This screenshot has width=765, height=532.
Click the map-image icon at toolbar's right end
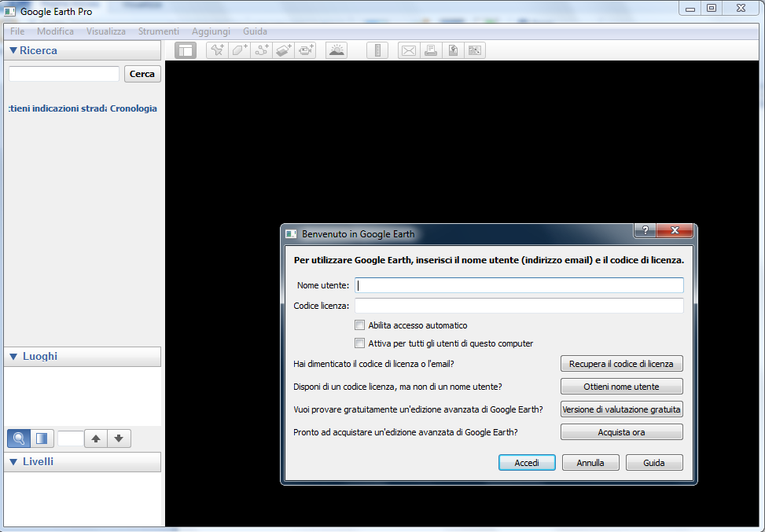tap(475, 50)
